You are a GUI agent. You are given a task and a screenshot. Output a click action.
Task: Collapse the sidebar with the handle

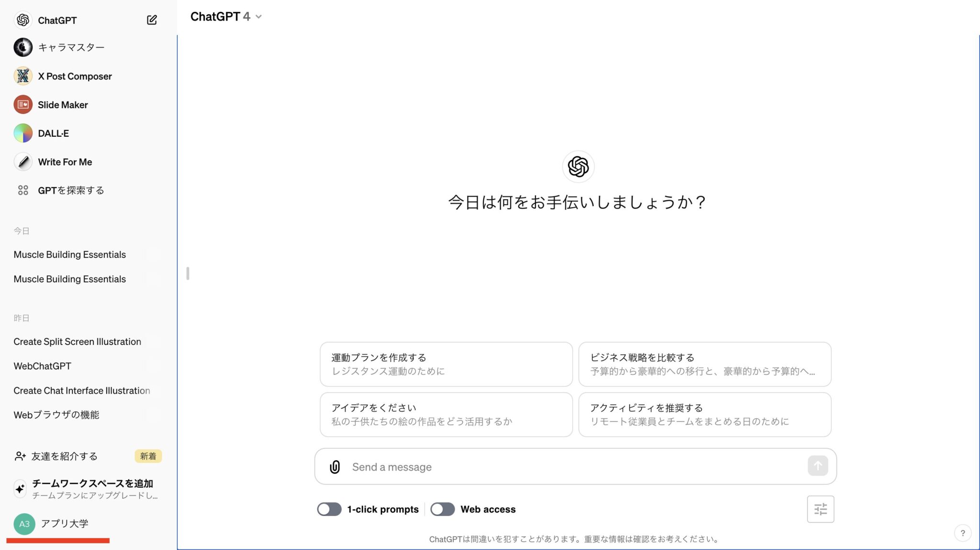point(188,274)
